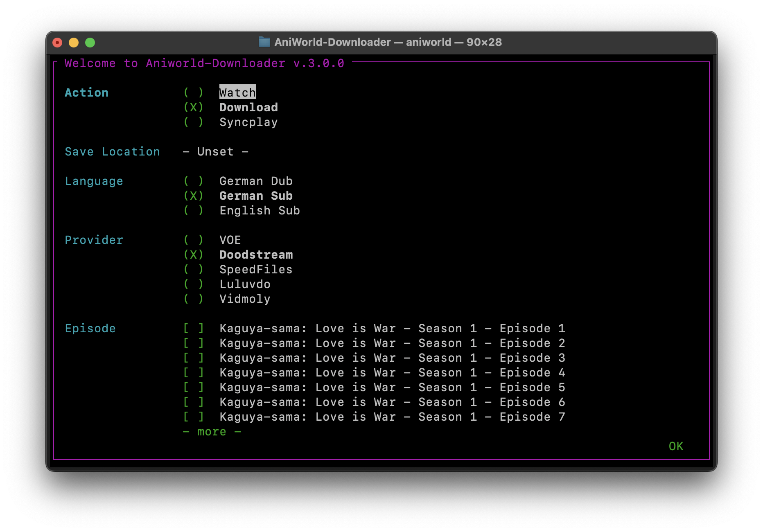Screen dimensions: 763x532
Task: Set the unset Save Location
Action: [x=215, y=151]
